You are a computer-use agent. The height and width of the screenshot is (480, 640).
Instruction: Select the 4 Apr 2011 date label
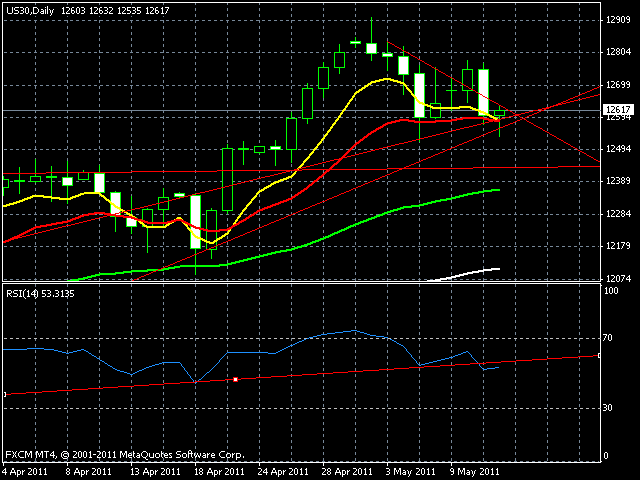26,470
